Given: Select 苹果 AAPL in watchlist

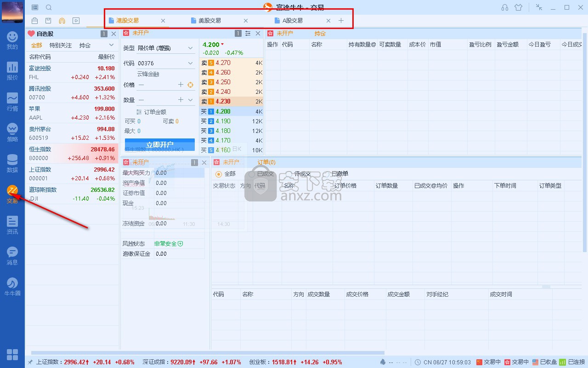Looking at the screenshot, I should pyautogui.click(x=72, y=113).
